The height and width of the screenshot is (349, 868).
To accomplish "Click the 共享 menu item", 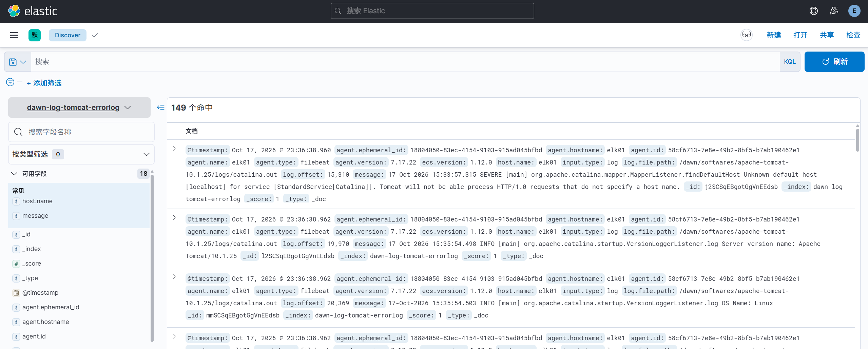I will (x=827, y=35).
